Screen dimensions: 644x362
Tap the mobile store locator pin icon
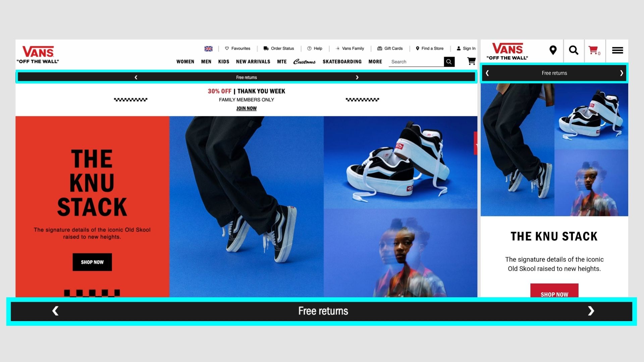tap(553, 50)
